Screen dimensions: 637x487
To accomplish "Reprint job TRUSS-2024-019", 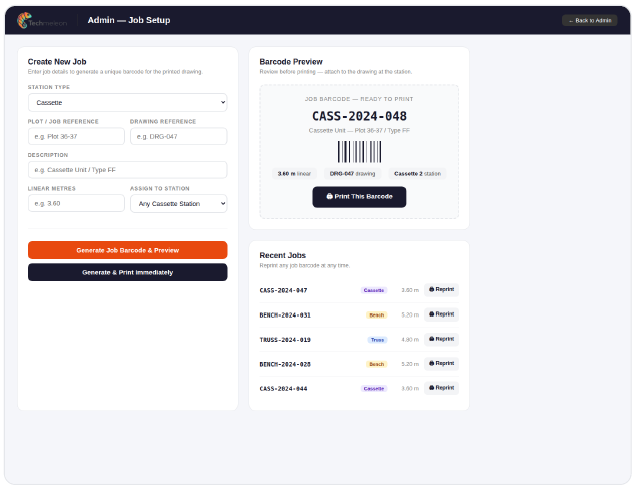I will pos(441,339).
